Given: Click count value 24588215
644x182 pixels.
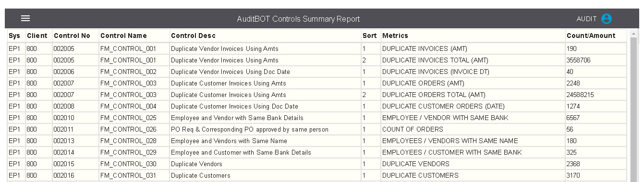Looking at the screenshot, I should point(596,95).
